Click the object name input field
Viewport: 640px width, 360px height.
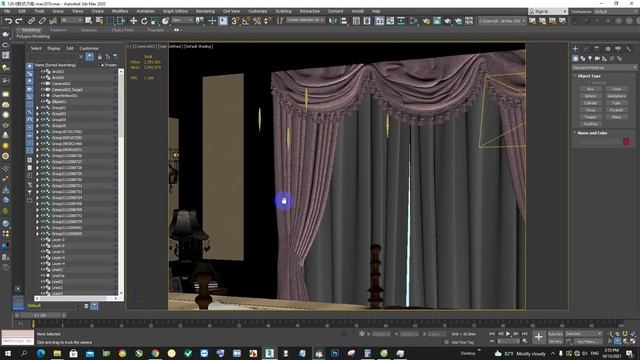coord(599,141)
